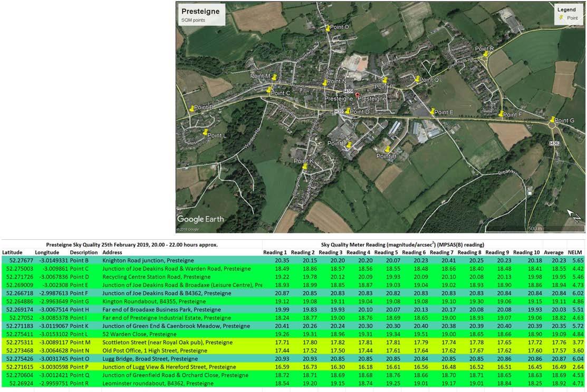Click the Description column header

[84, 252]
